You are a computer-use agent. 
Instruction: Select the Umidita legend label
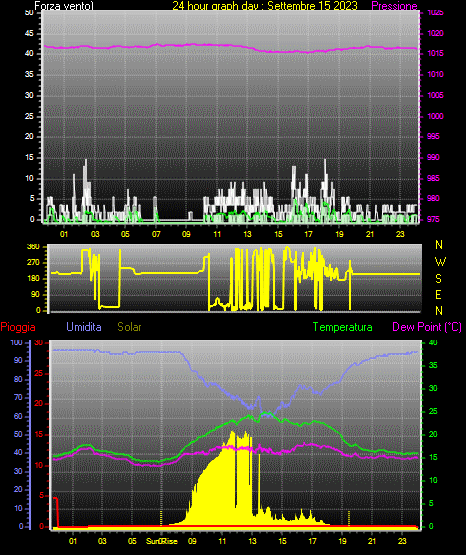click(84, 327)
